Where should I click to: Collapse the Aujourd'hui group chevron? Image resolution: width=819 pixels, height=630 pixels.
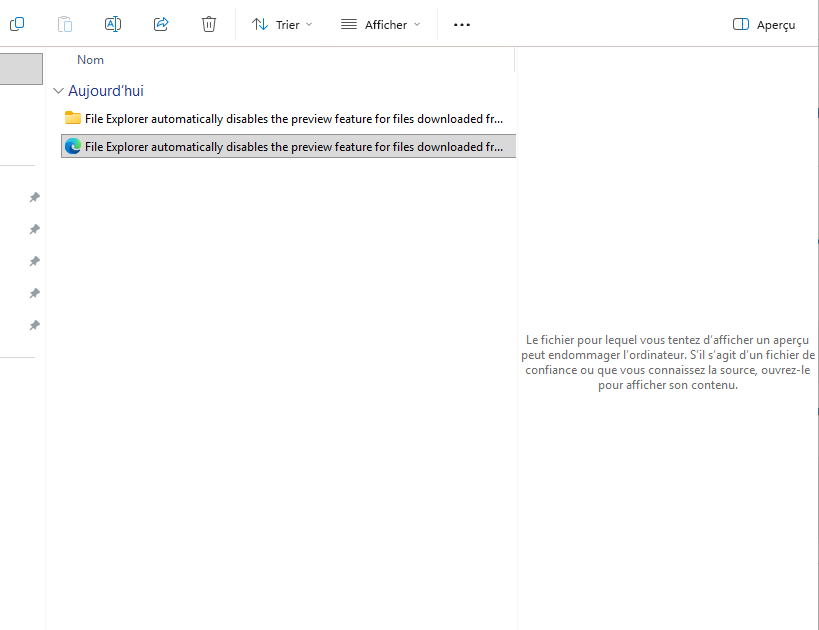(x=58, y=91)
